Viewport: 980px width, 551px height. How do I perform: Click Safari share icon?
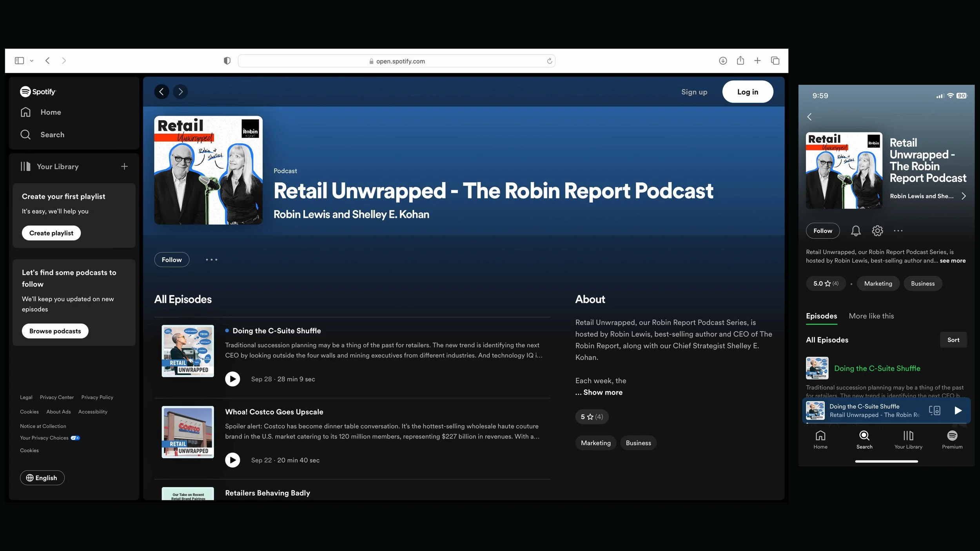click(x=740, y=60)
